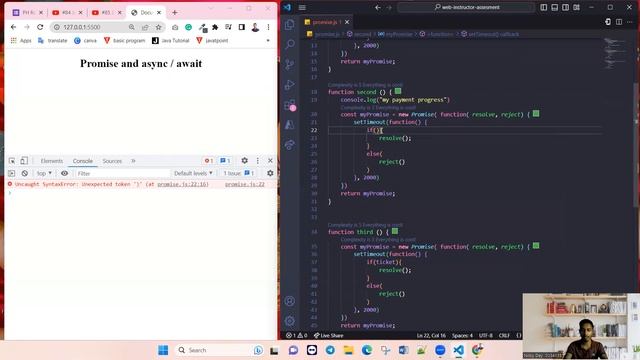Open Source Control view in VS Code
Image resolution: width=640 pixels, height=360 pixels.
click(290, 64)
